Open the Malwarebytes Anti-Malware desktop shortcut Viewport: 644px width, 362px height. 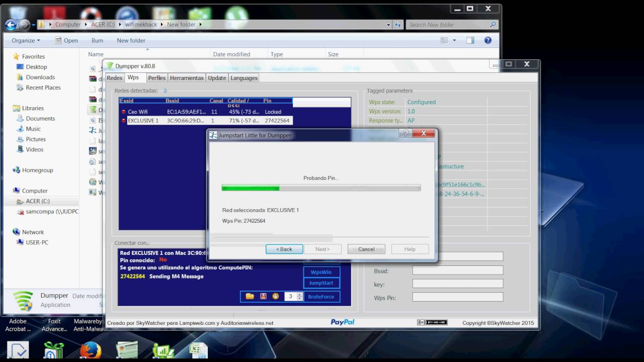(88, 325)
